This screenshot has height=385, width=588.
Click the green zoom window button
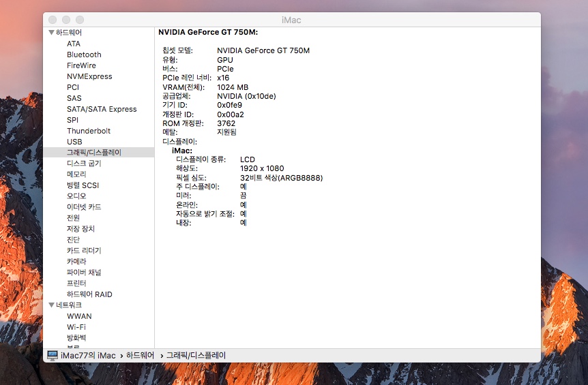80,20
